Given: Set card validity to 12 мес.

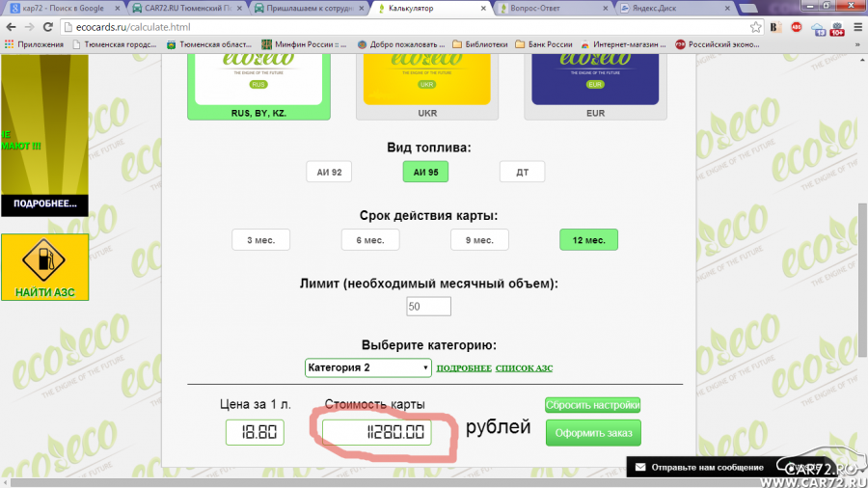Looking at the screenshot, I should point(588,240).
